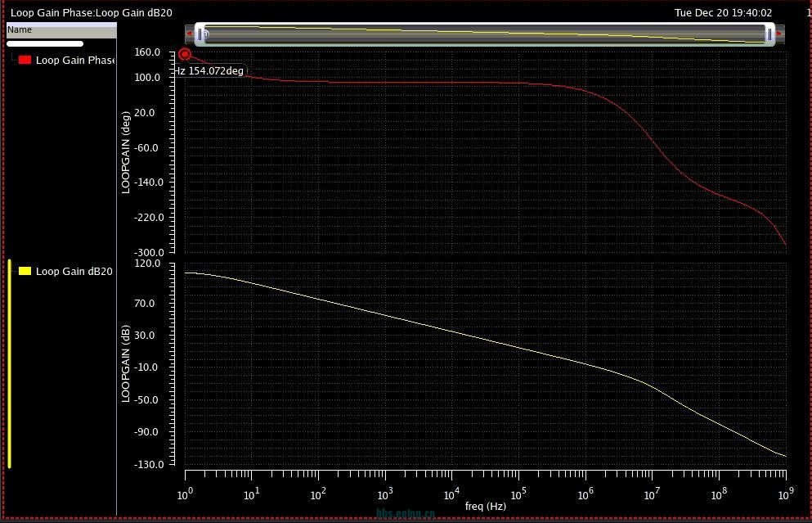Click the red left arrow on the range bar

[x=190, y=34]
